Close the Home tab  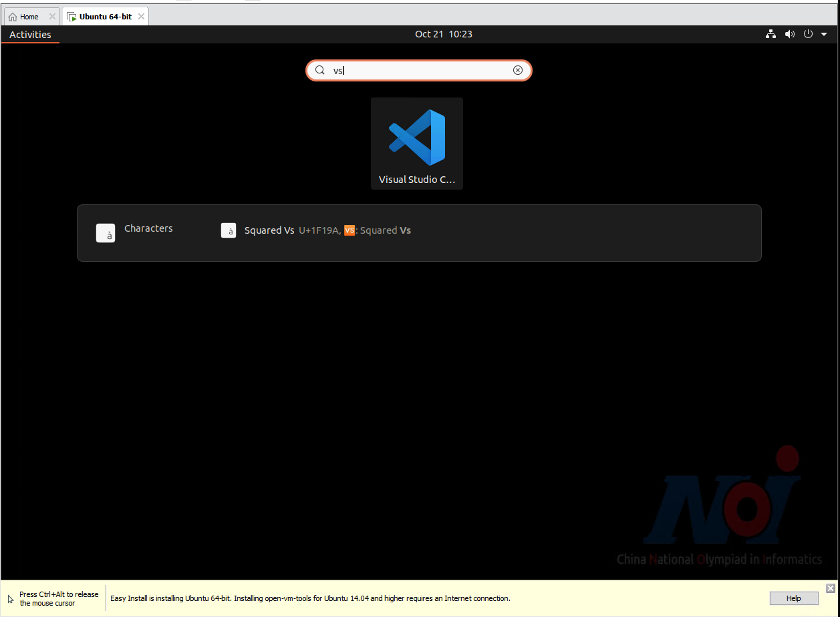click(53, 17)
